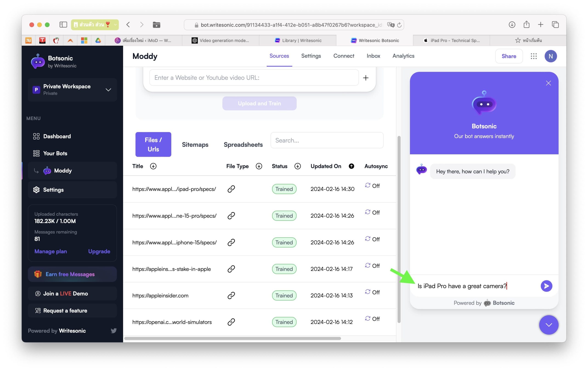Viewport: 588px width, 371px height.
Task: Select the Sitemaps tab
Action: coord(195,144)
